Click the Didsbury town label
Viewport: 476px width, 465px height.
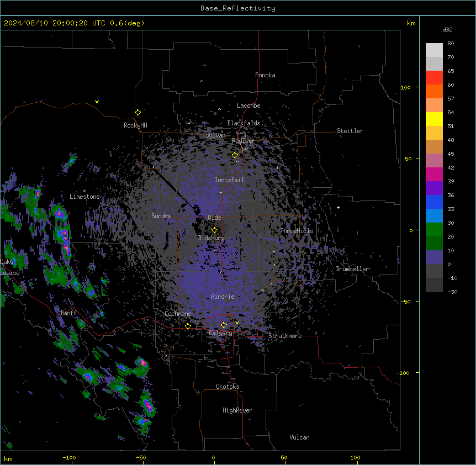pyautogui.click(x=211, y=238)
